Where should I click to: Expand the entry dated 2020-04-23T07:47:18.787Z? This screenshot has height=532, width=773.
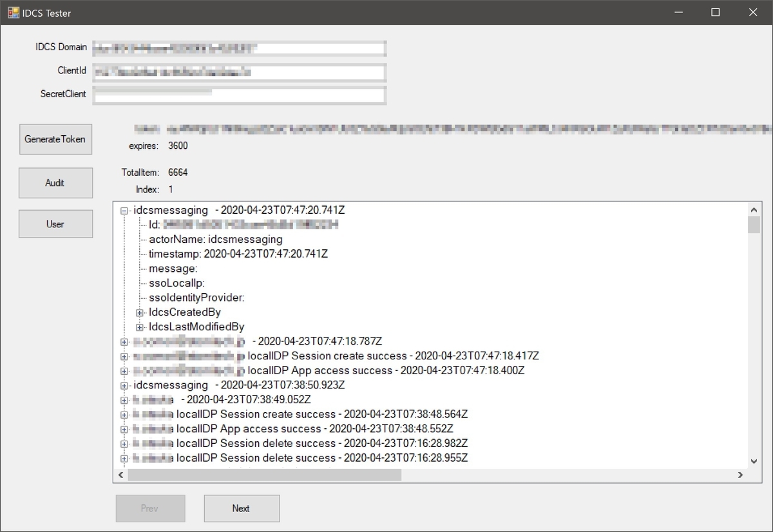pyautogui.click(x=124, y=341)
